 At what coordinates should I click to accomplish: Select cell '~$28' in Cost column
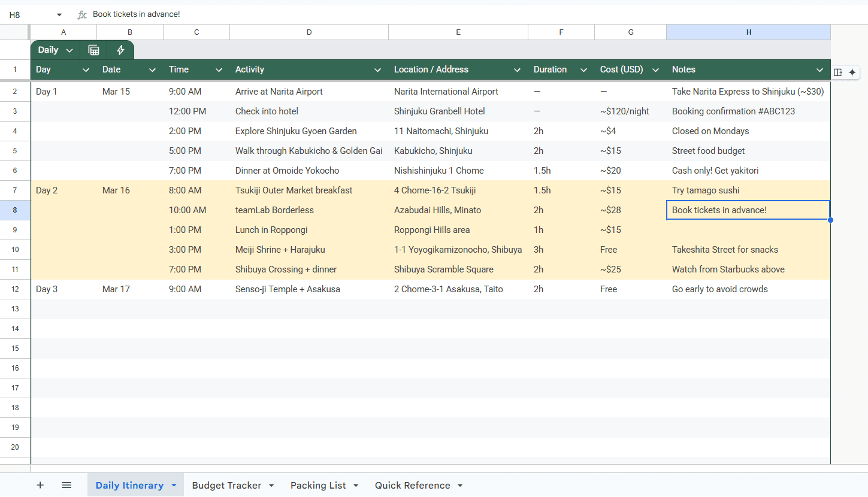tap(630, 210)
